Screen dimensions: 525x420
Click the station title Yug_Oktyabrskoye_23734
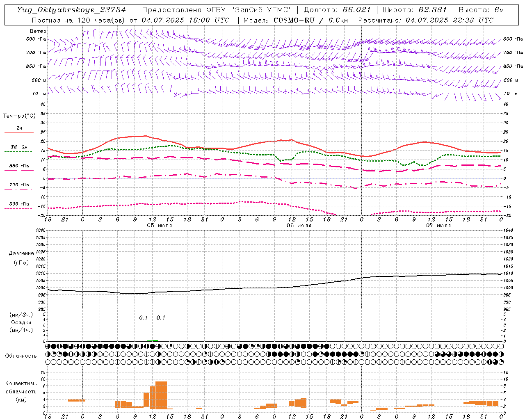click(71, 10)
